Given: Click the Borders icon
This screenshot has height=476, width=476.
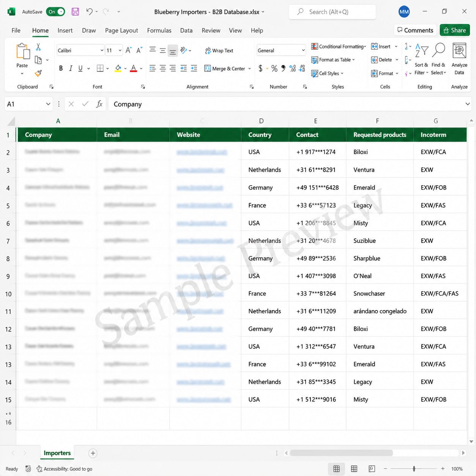Looking at the screenshot, I should pyautogui.click(x=100, y=68).
